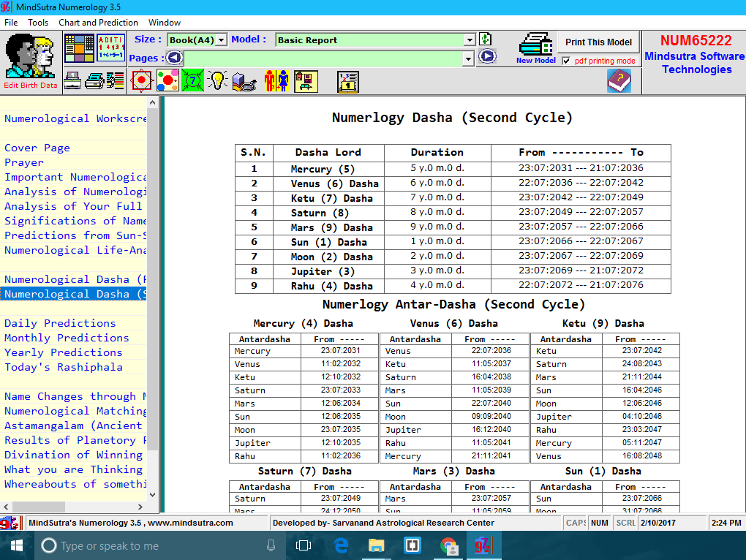Open Yearly Predictions in sidebar
This screenshot has height=560, width=746.
tap(64, 352)
